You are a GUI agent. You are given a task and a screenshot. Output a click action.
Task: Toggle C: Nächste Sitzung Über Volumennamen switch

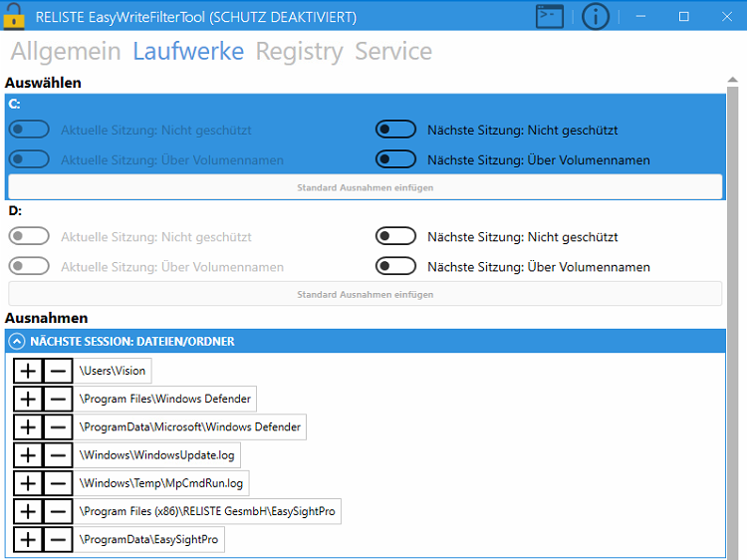395,159
